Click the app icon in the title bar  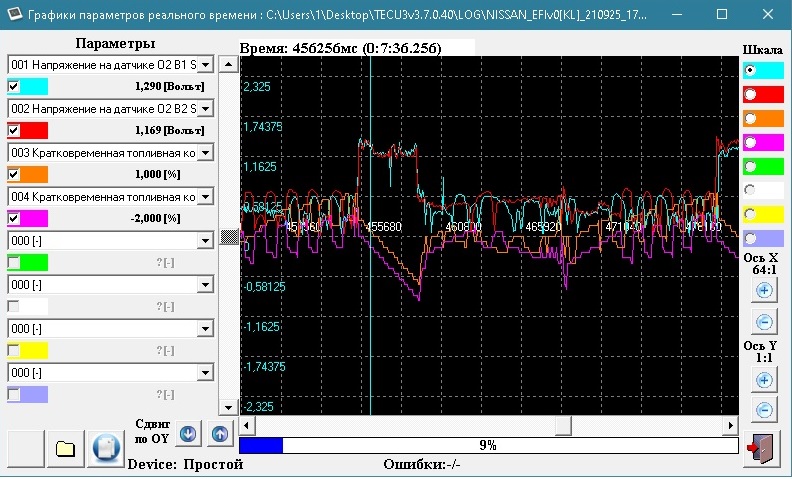[14, 14]
